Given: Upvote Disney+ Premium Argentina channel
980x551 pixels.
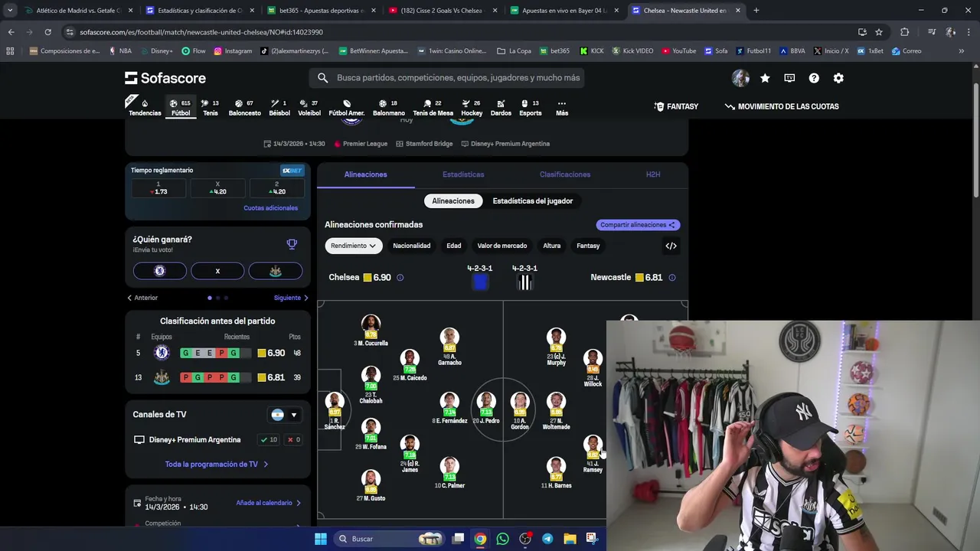Looking at the screenshot, I should (269, 440).
